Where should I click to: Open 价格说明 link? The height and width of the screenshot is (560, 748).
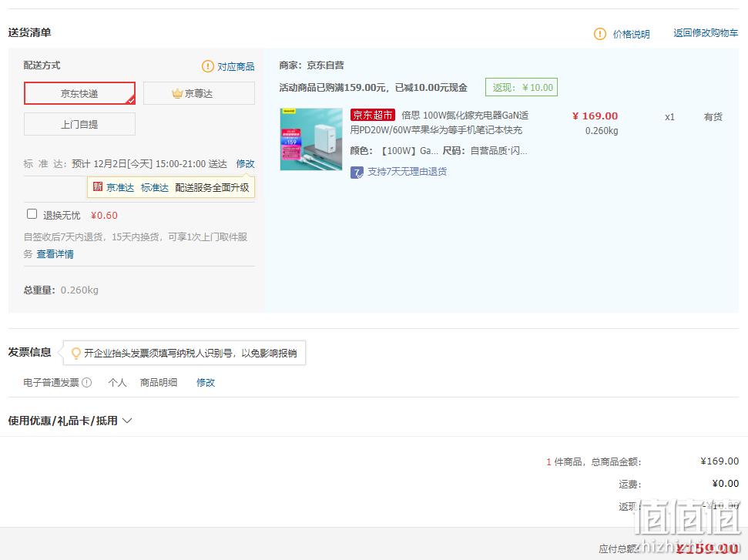(x=631, y=35)
